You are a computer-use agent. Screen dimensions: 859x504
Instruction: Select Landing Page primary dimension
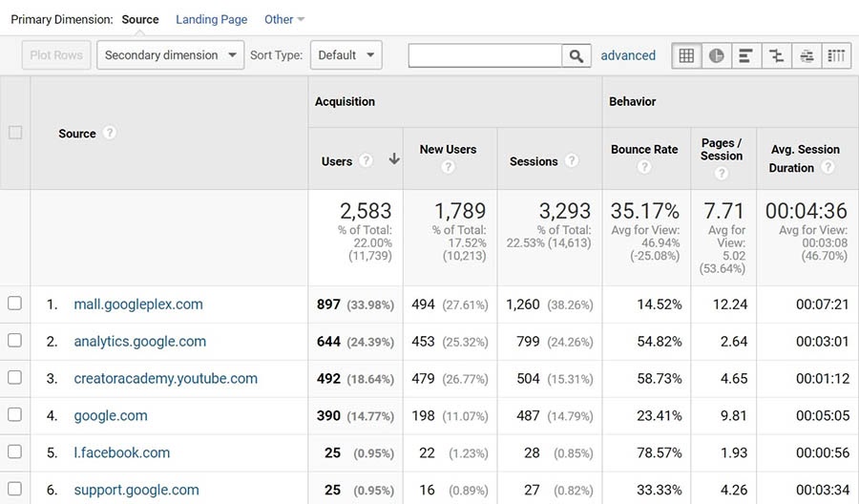pyautogui.click(x=212, y=20)
